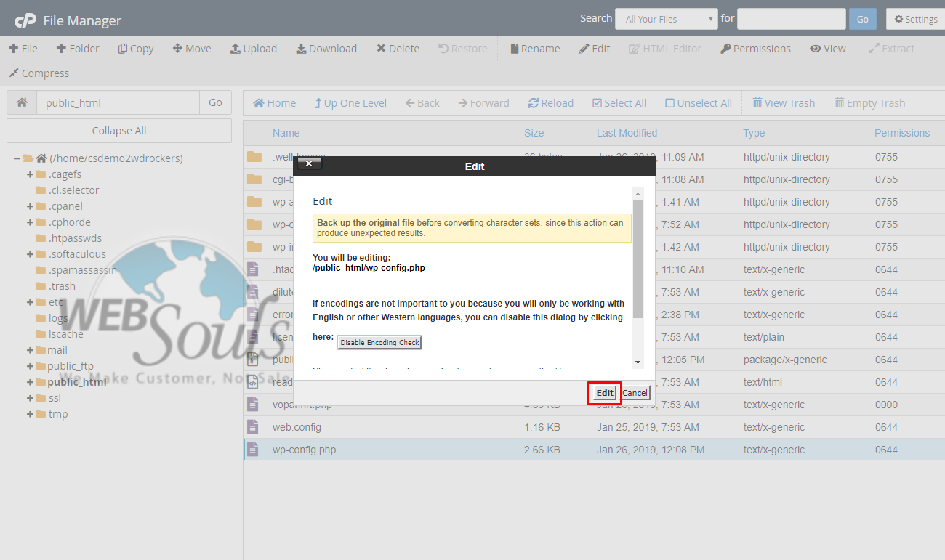Click Up One Level
The width and height of the screenshot is (945, 560).
click(350, 103)
